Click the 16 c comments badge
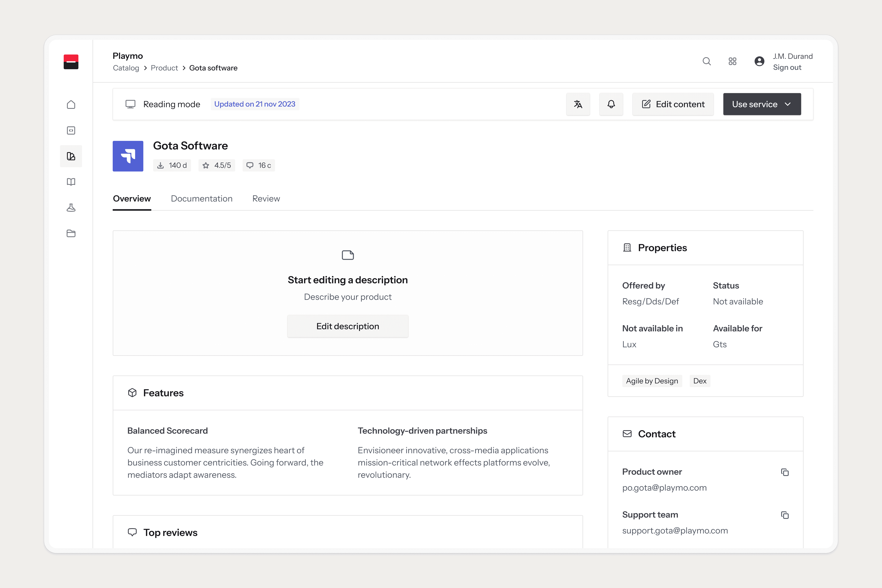This screenshot has height=588, width=882. (x=259, y=165)
